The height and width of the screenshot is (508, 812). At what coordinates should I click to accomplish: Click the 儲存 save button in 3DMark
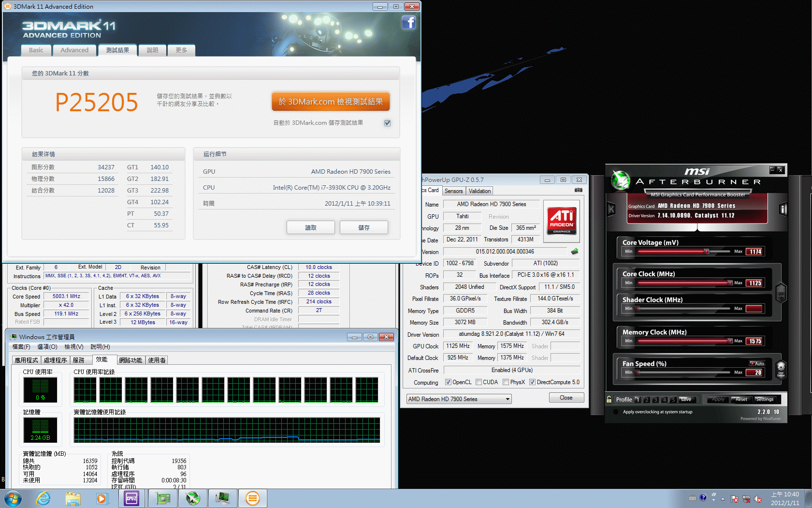(x=364, y=227)
